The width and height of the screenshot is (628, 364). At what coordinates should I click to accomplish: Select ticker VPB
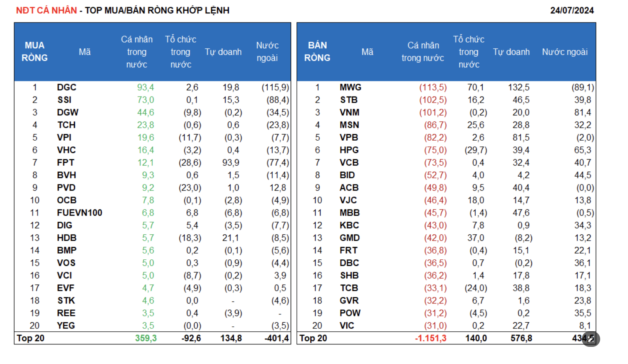(349, 137)
